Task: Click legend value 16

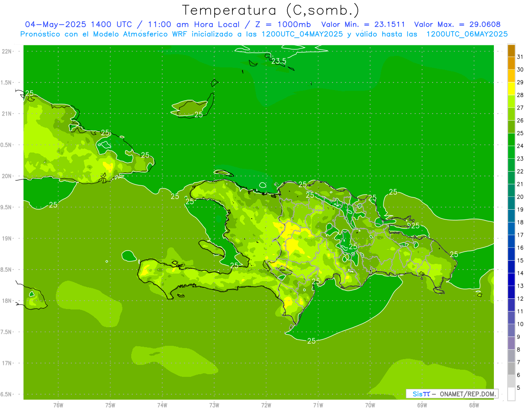Action: pyautogui.click(x=520, y=248)
